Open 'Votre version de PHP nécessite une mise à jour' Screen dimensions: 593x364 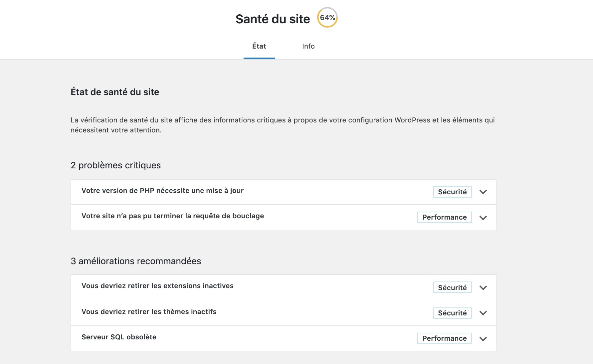(x=162, y=191)
